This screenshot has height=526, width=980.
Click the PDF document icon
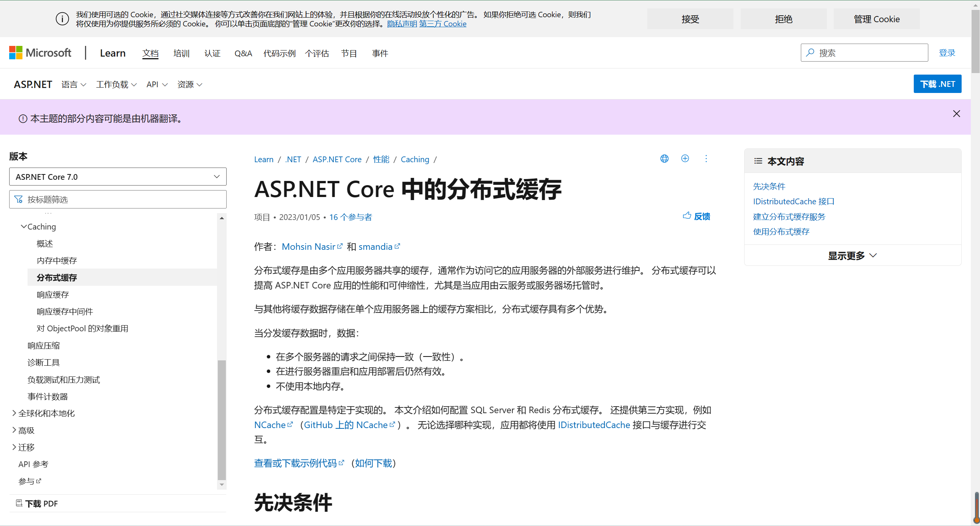[19, 503]
